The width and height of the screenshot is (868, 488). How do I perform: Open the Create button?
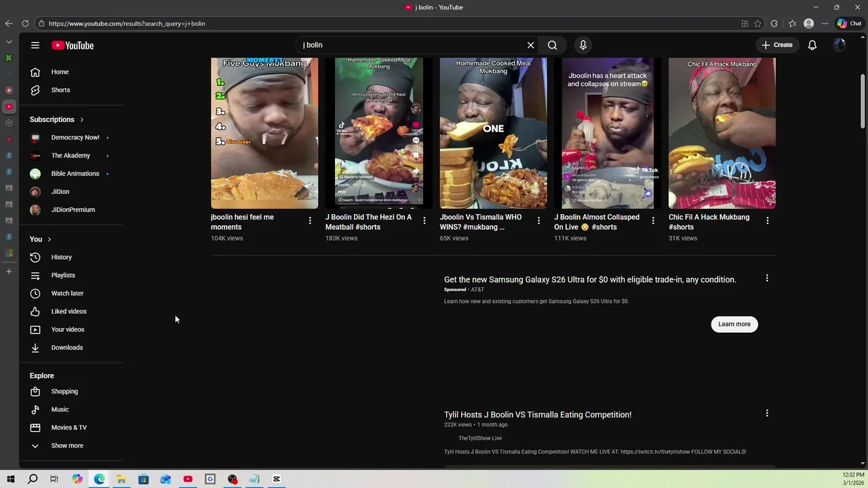click(x=777, y=45)
